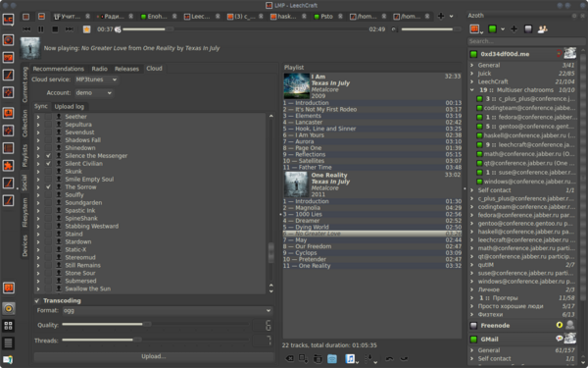Image resolution: width=588 pixels, height=368 pixels.
Task: Click the orange star love-track icon
Action: (x=86, y=29)
